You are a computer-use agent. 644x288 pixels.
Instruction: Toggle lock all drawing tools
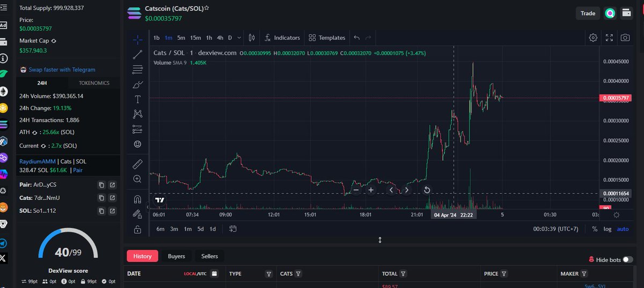[137, 229]
